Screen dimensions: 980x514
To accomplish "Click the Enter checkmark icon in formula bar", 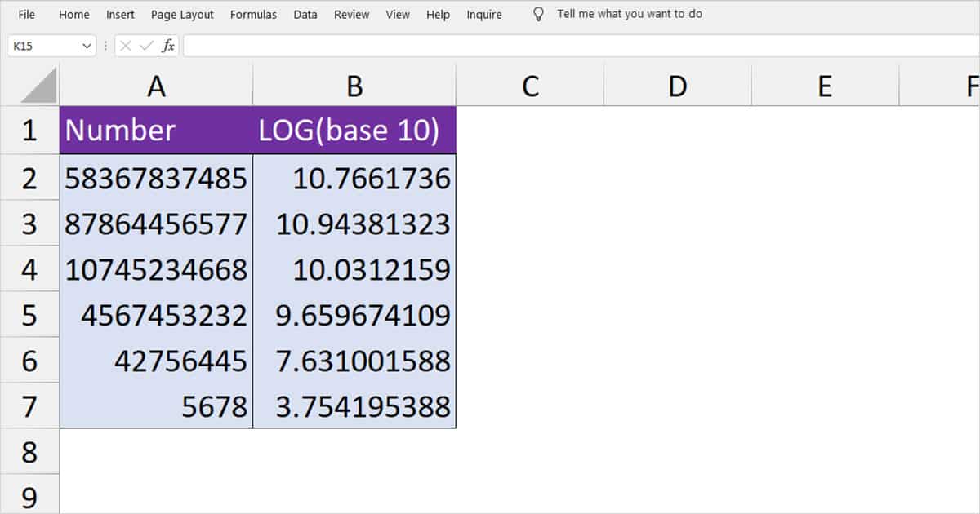I will point(147,47).
